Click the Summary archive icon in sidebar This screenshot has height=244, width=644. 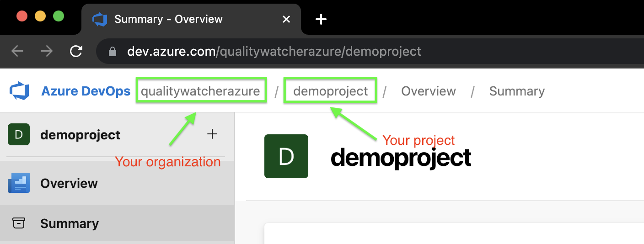(19, 223)
